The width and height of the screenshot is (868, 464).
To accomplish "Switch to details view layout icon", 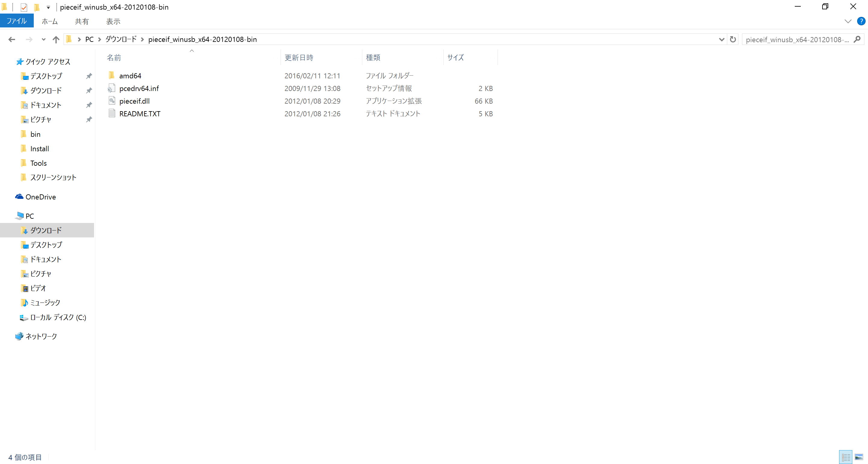I will (x=846, y=457).
